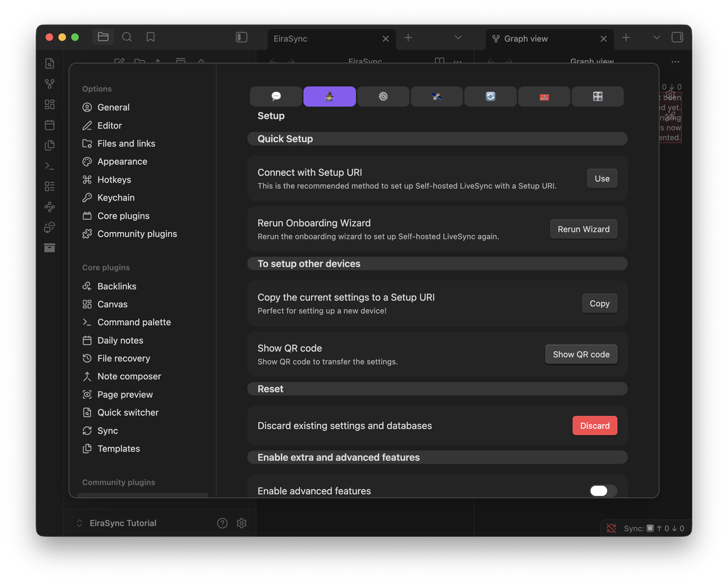
Task: Click the red Discard button
Action: [x=595, y=426]
